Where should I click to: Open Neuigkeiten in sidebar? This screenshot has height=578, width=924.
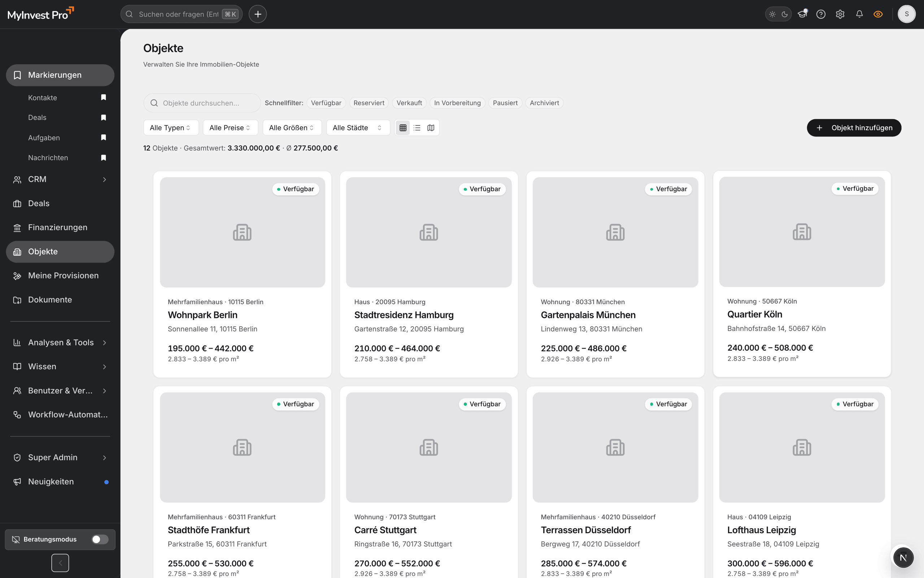pos(60,482)
